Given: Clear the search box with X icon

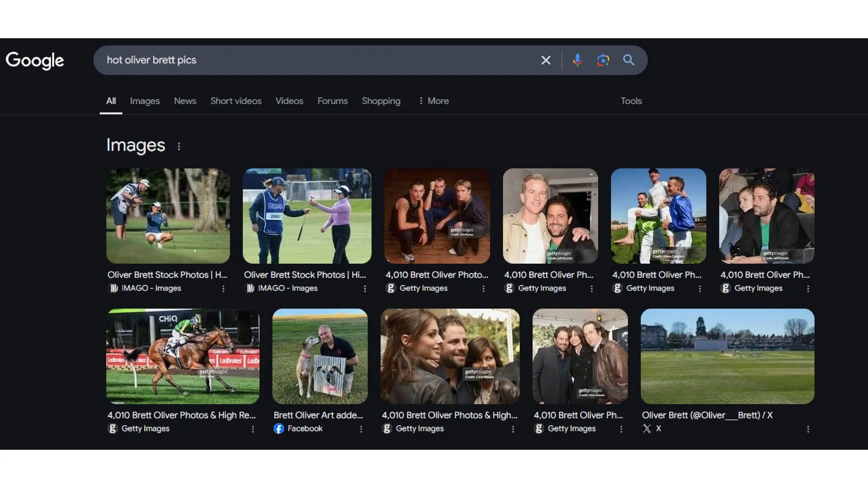Looking at the screenshot, I should pos(546,60).
